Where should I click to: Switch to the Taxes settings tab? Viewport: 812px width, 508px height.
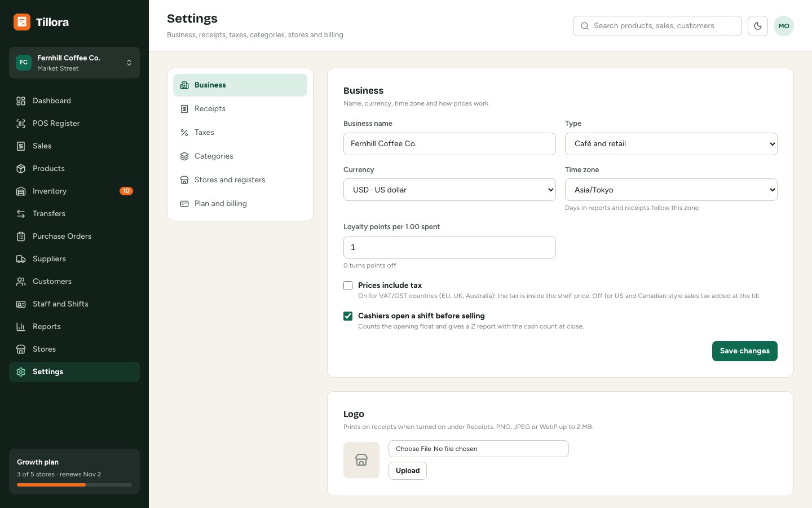tap(240, 133)
